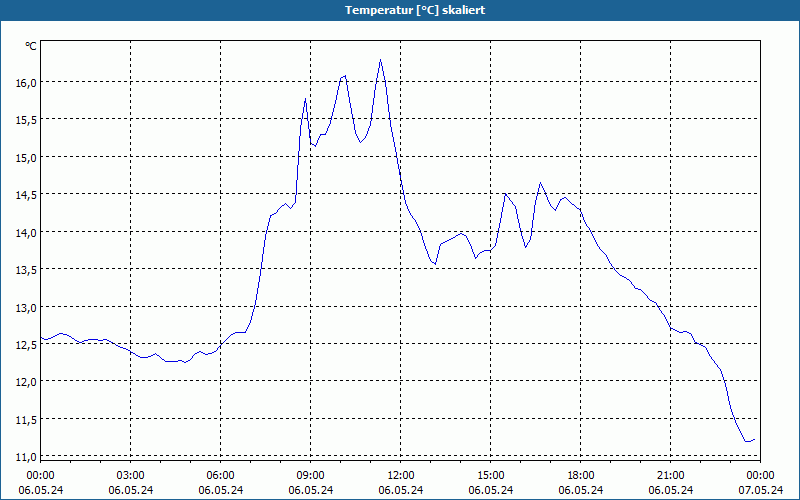Click the 06.05.24 date under 03:00

click(x=131, y=490)
